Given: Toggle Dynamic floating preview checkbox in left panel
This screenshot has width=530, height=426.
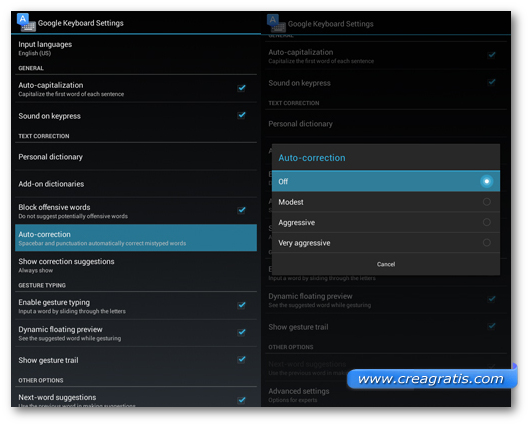Looking at the screenshot, I should coord(241,332).
